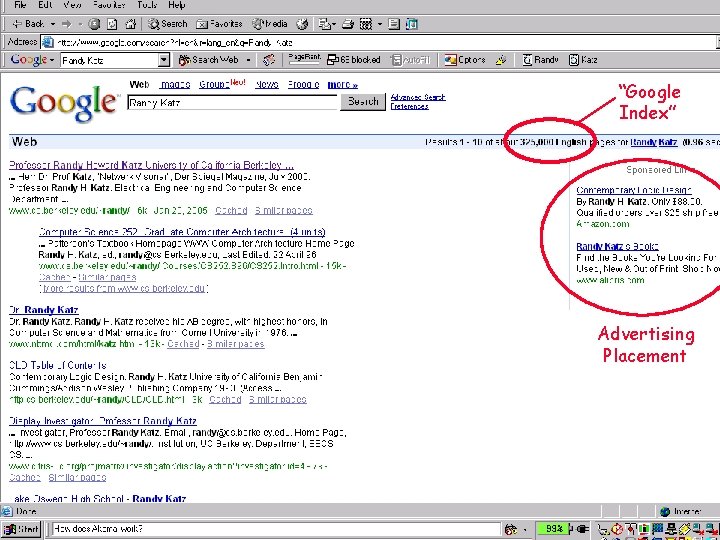
Task: Click the Internet zone status indicator
Action: coord(681,512)
